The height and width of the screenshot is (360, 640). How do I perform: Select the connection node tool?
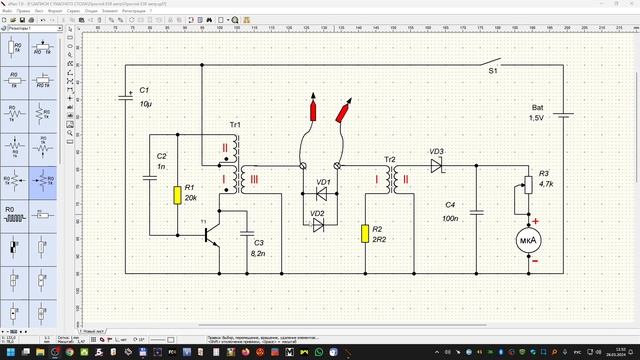coord(70,98)
